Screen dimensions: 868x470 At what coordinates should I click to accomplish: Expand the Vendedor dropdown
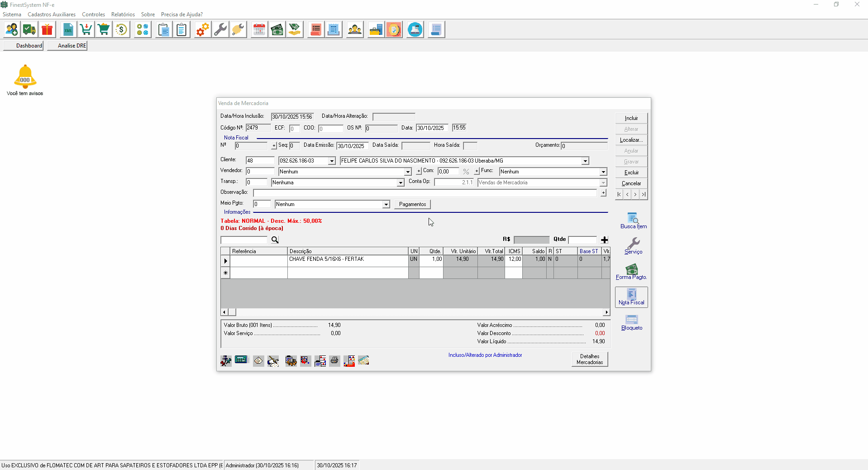[408, 172]
